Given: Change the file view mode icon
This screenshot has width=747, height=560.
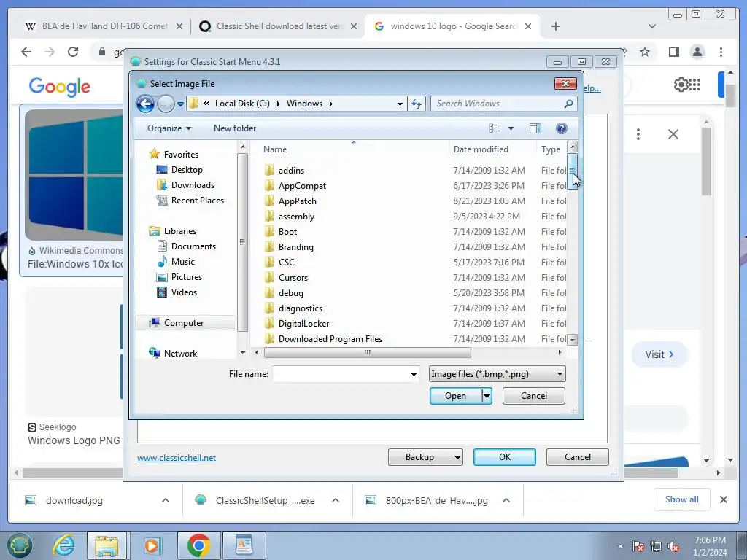Looking at the screenshot, I should [x=495, y=128].
